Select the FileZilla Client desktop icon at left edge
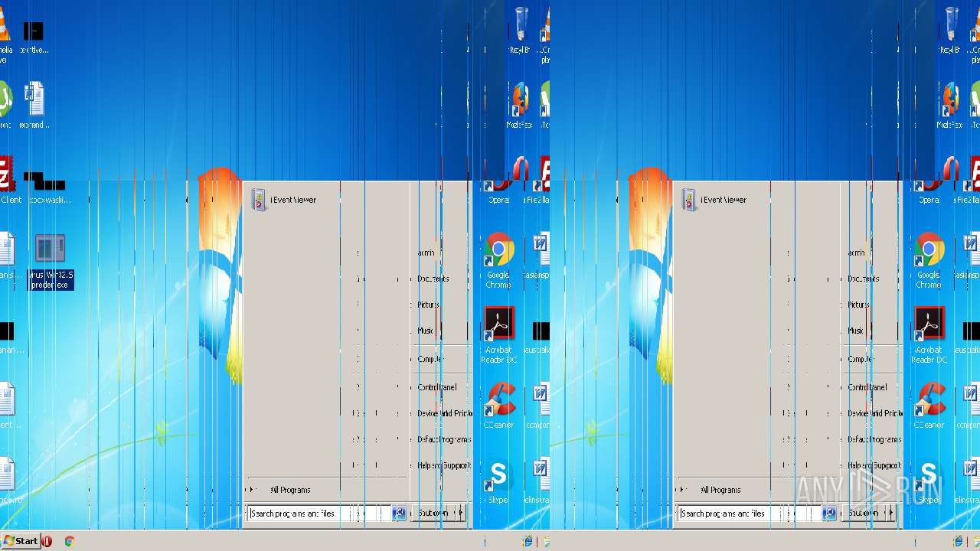980x551 pixels. (x=8, y=180)
